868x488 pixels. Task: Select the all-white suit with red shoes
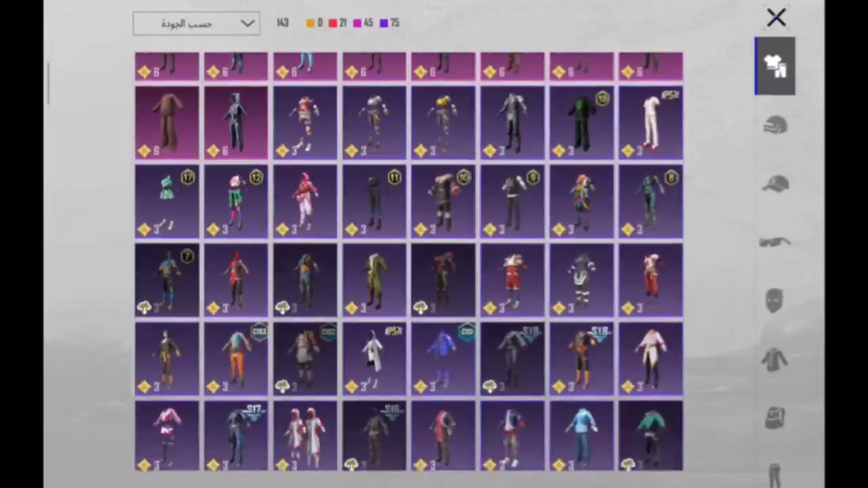(x=651, y=123)
